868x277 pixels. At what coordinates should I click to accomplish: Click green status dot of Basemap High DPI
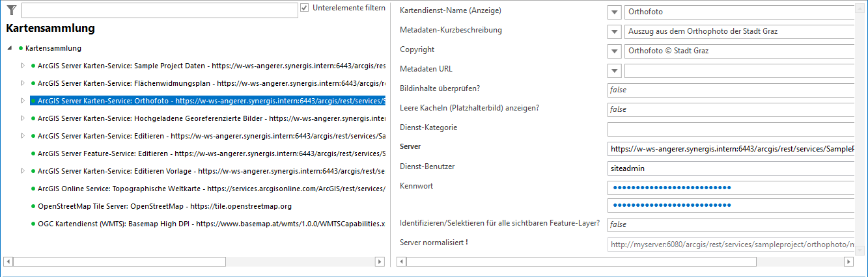pyautogui.click(x=33, y=224)
